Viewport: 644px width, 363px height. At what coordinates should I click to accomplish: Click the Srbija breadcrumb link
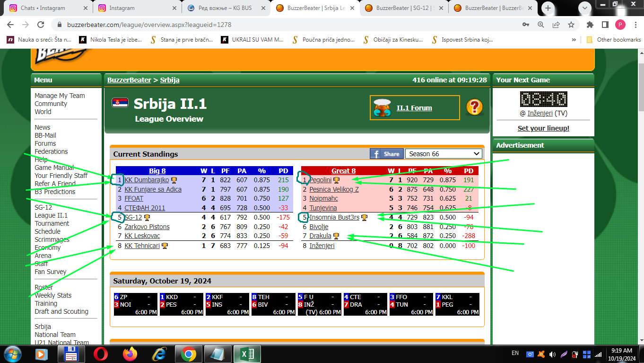[170, 80]
